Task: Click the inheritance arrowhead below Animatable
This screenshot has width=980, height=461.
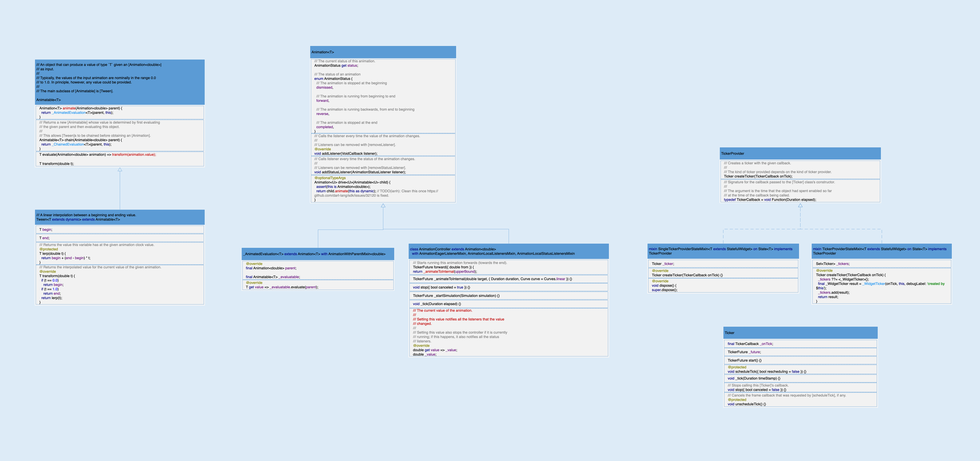Action: (x=120, y=170)
